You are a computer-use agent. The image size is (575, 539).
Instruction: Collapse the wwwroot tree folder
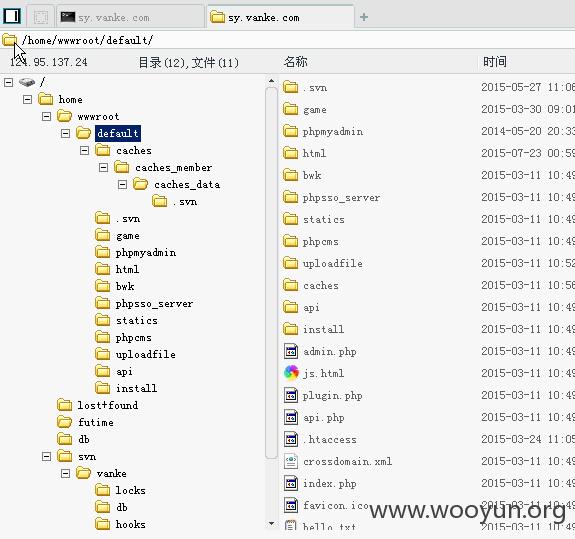[47, 117]
